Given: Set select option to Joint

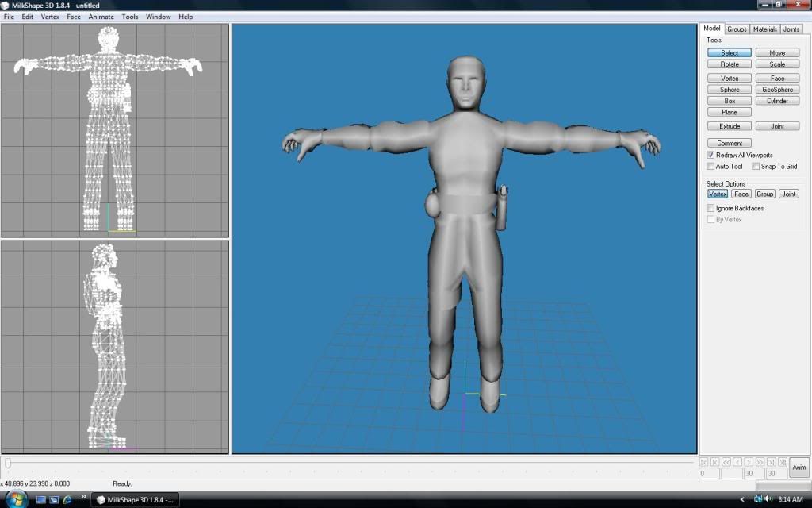Looking at the screenshot, I should tap(789, 194).
